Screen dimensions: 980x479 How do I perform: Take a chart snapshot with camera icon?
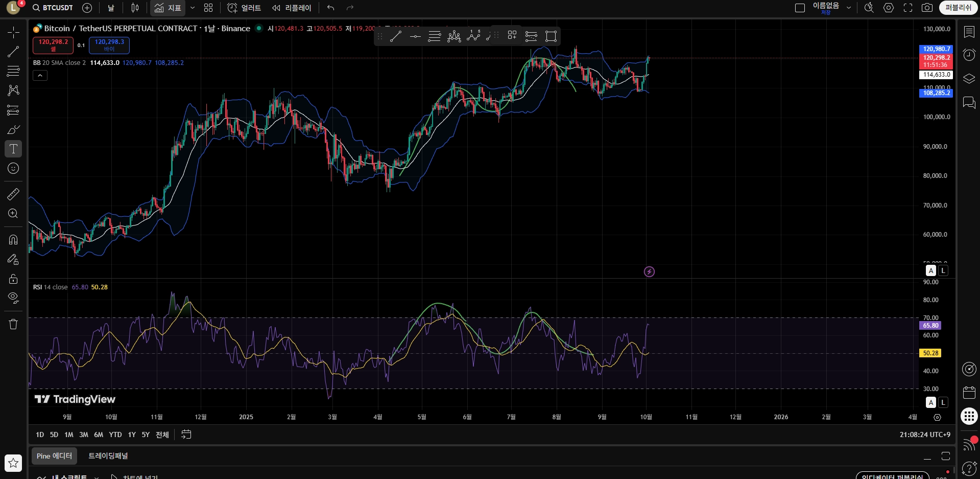coord(927,8)
